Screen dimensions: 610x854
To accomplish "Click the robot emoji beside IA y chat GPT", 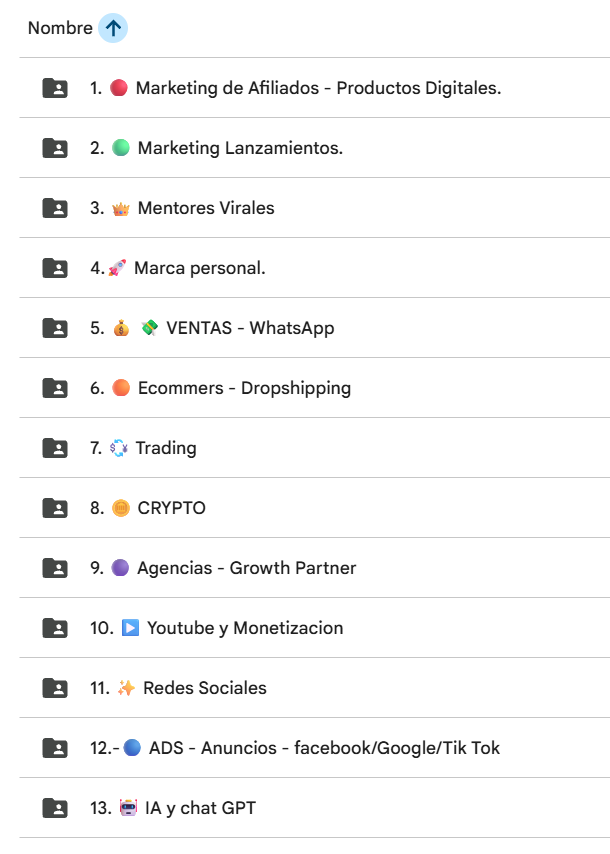I will coord(129,807).
